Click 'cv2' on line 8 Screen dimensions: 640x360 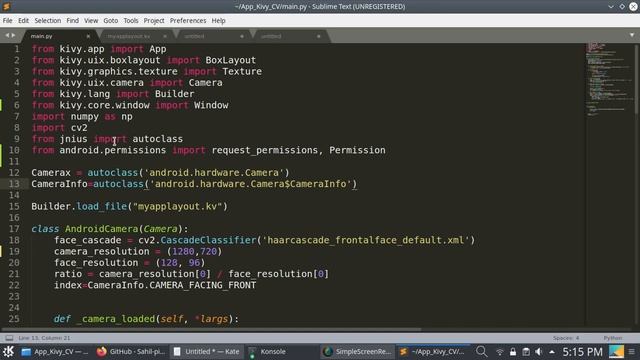coord(79,128)
